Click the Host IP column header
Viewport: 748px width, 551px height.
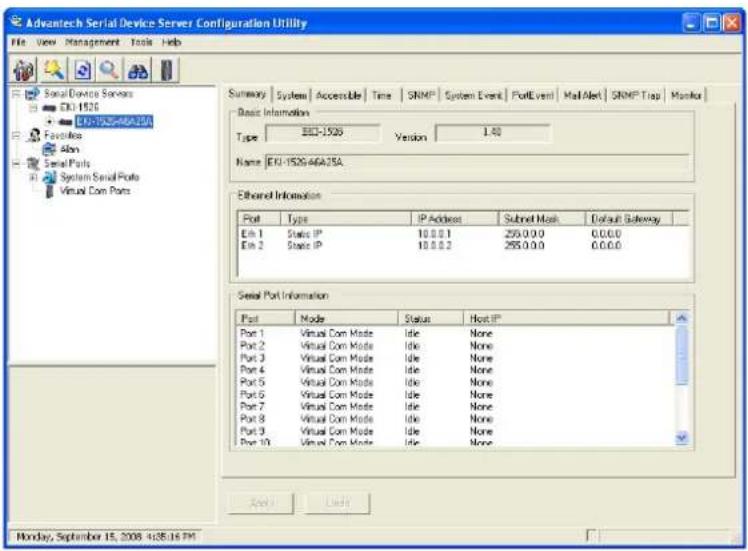pyautogui.click(x=567, y=318)
